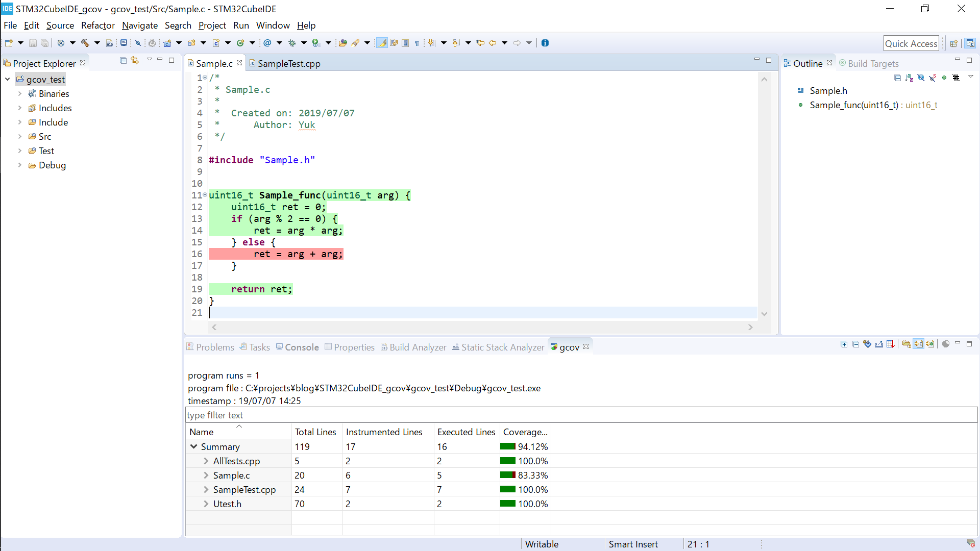Open the Refactor menu

click(97, 25)
